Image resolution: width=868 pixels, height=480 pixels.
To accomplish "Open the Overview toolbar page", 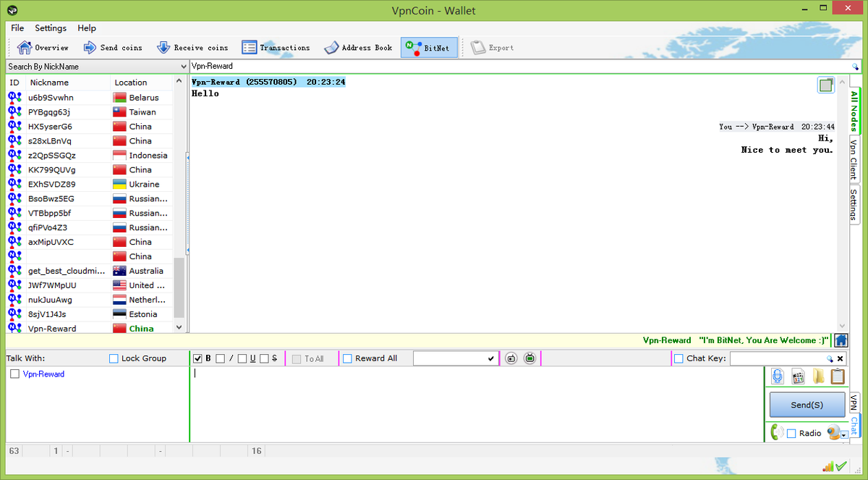I will [x=43, y=48].
